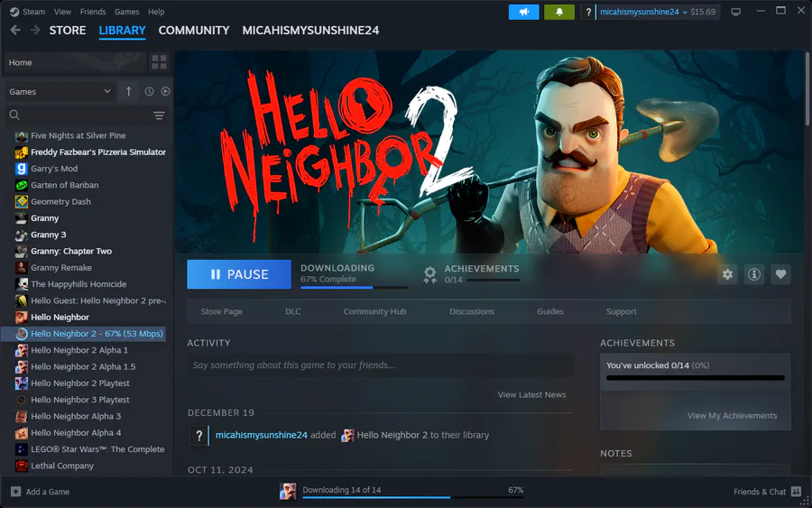Click the 67% Complete download progress bar
The width and height of the screenshot is (812, 508).
point(355,287)
